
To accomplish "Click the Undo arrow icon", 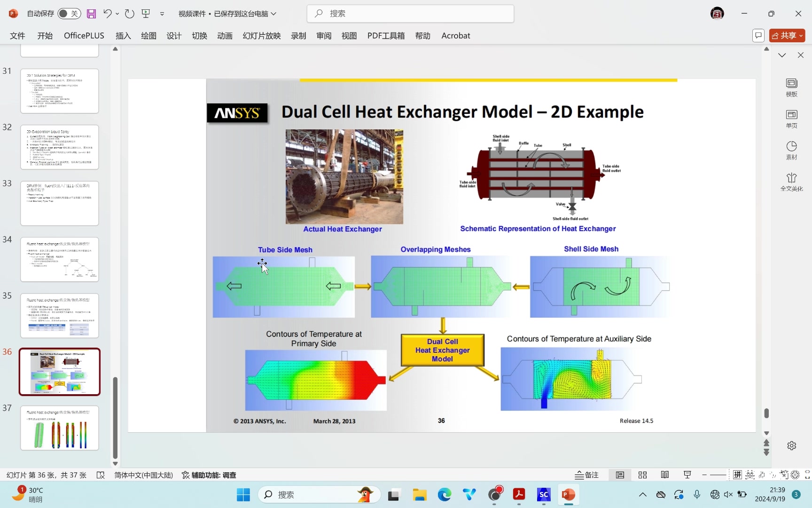I will tap(107, 14).
